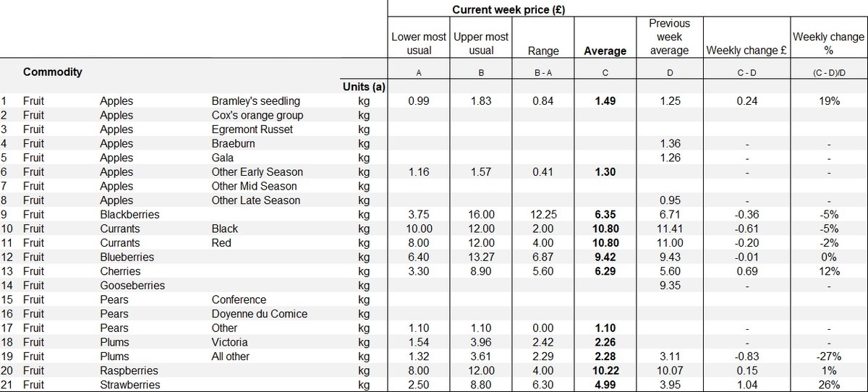Click the Strawberries weekly change 26% cell
The width and height of the screenshot is (868, 392).
829,385
